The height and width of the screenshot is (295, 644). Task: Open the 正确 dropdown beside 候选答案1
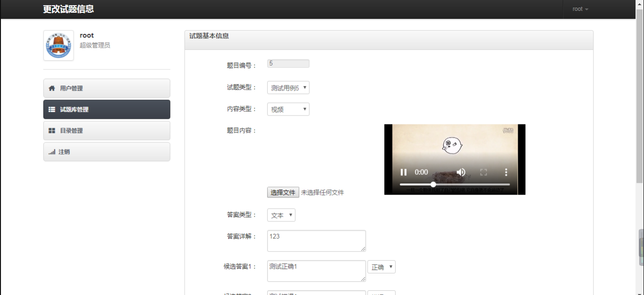tap(381, 267)
